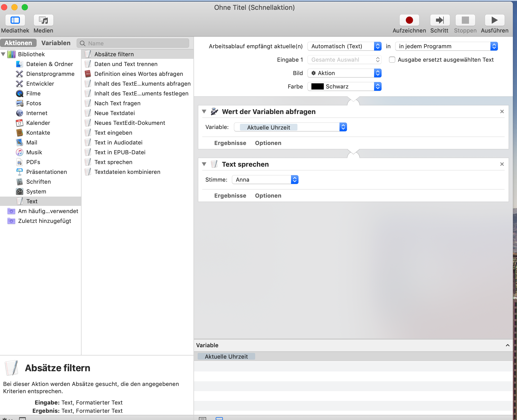Select the Musik library category
Image resolution: width=517 pixels, height=420 pixels.
point(34,152)
